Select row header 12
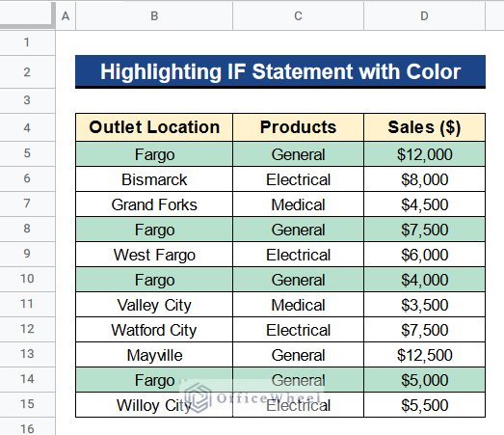The image size is (504, 435). click(x=27, y=329)
